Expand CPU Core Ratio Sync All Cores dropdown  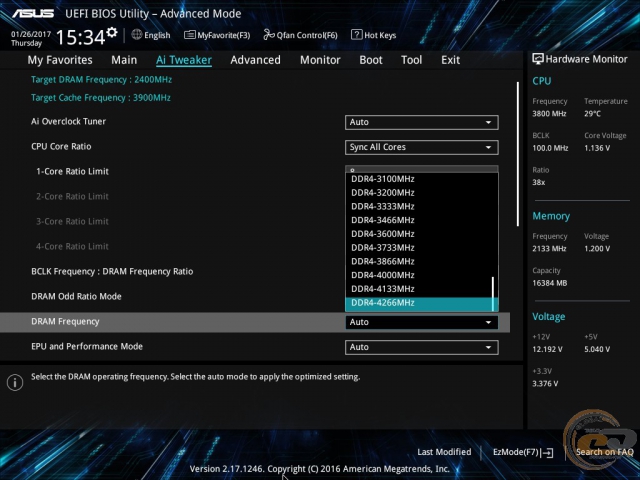(x=422, y=147)
